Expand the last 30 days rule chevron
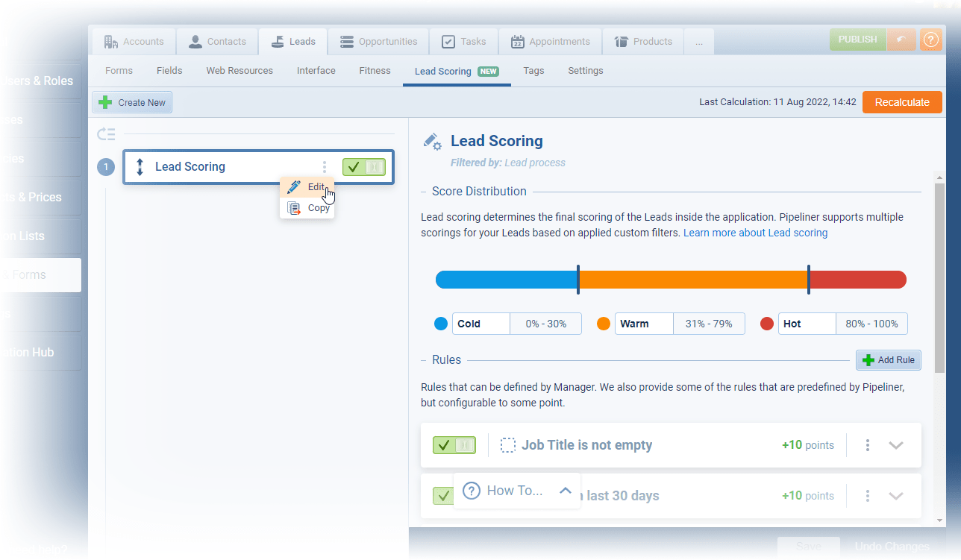This screenshot has height=560, width=961. point(896,496)
